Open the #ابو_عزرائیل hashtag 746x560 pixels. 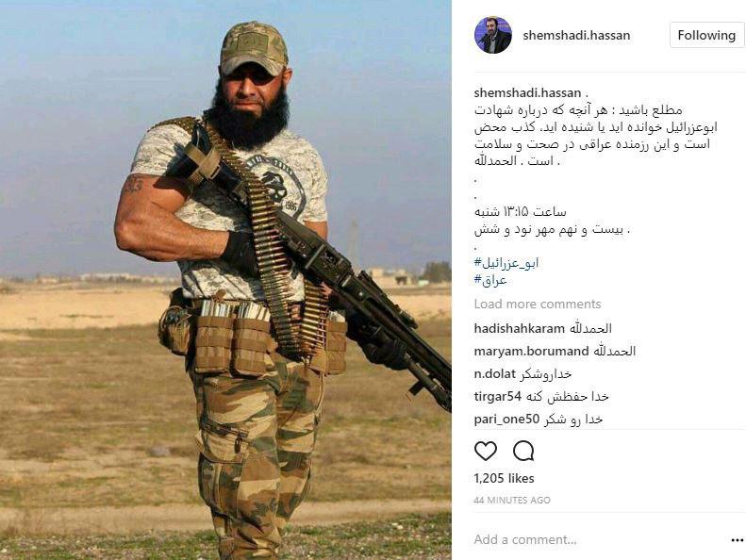(x=506, y=263)
